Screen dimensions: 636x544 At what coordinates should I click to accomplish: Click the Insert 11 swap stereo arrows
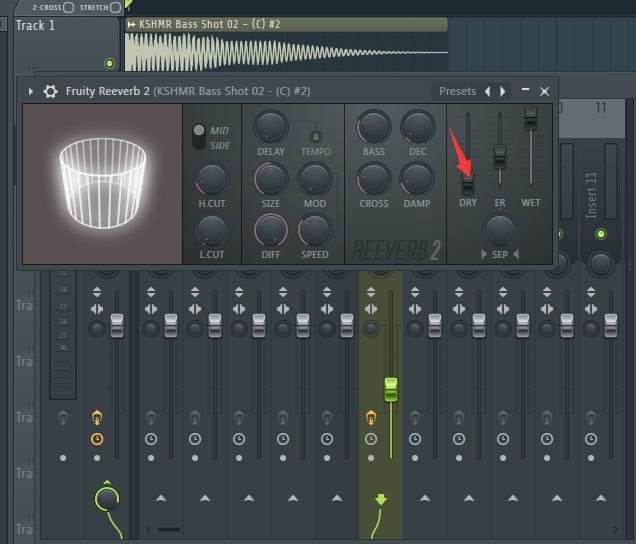[x=591, y=309]
